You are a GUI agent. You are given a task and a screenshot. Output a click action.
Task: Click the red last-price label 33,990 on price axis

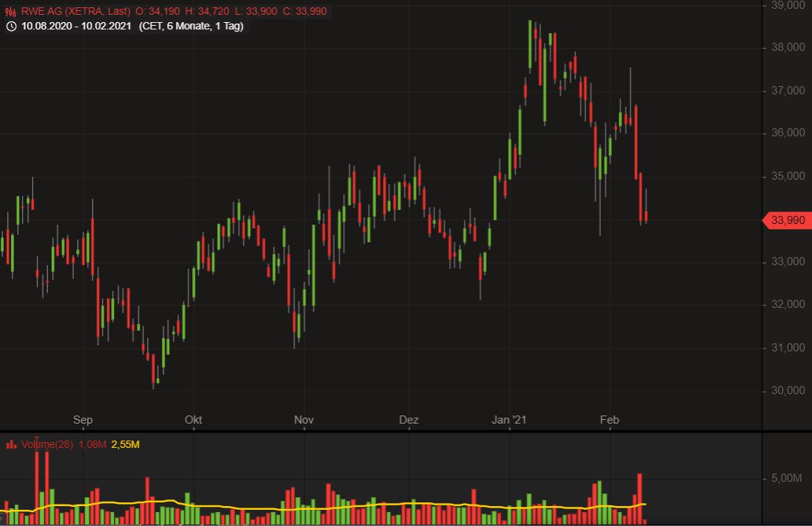point(786,220)
